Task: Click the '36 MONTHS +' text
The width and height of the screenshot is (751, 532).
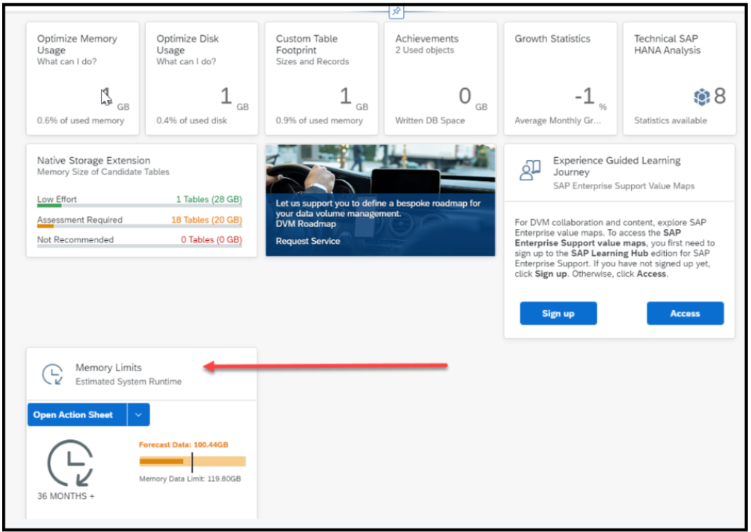Action: point(66,496)
